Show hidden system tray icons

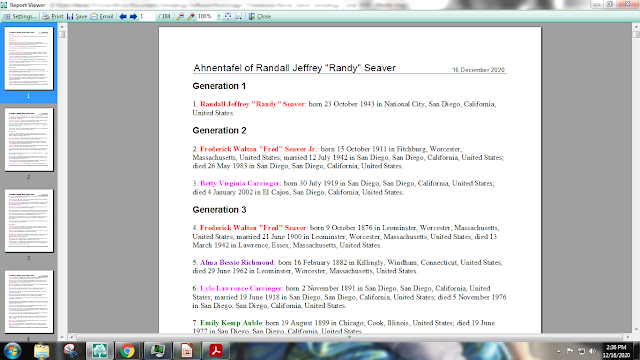[x=558, y=351]
